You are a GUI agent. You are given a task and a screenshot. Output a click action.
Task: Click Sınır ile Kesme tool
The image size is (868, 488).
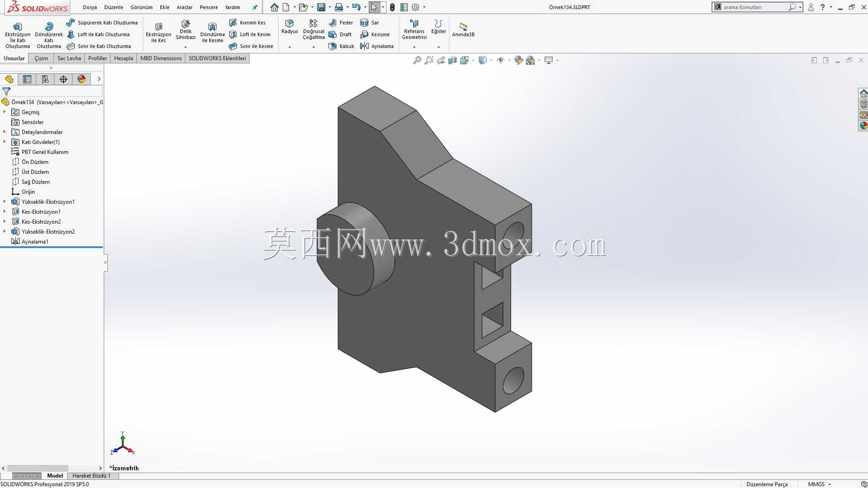251,46
